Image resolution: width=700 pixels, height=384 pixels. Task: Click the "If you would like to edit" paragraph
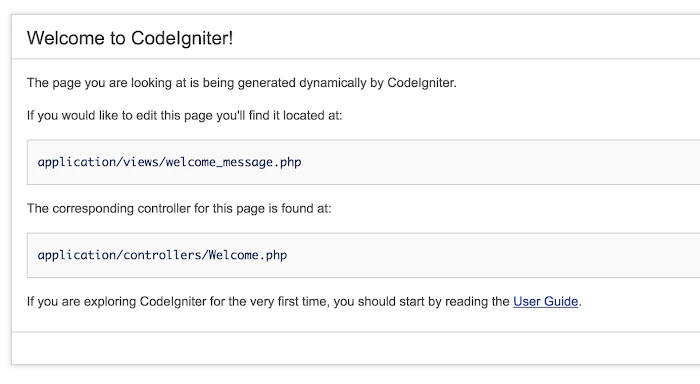point(184,116)
